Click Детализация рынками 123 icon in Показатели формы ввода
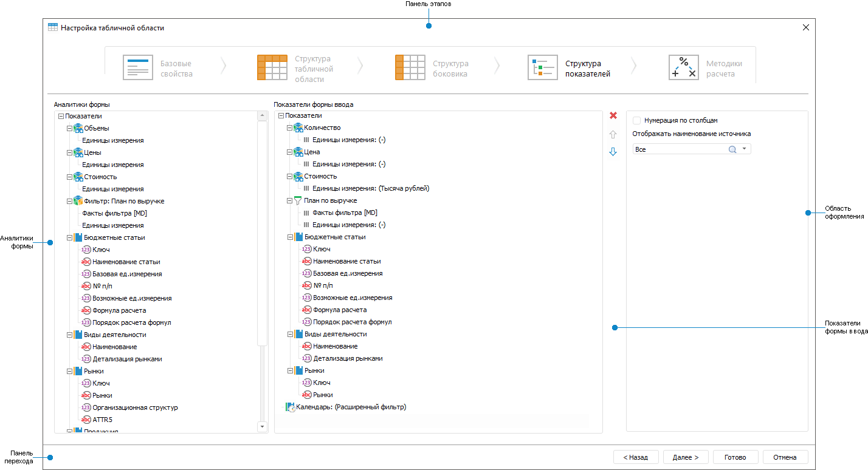This screenshot has height=470, width=868. (x=307, y=358)
